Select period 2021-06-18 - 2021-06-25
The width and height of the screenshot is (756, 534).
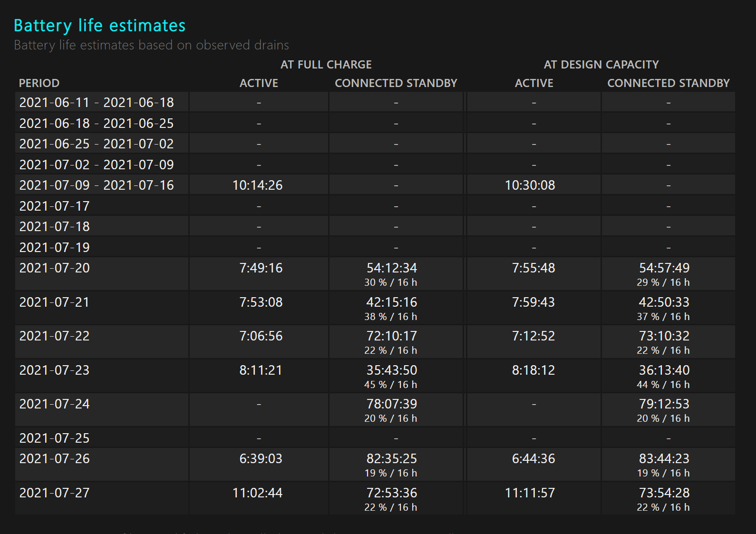pyautogui.click(x=97, y=124)
